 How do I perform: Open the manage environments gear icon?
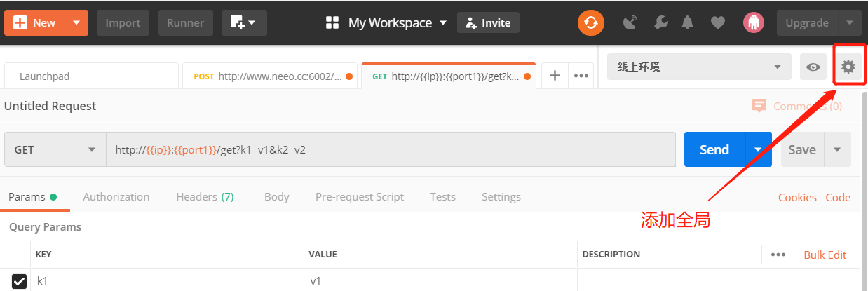pos(848,67)
